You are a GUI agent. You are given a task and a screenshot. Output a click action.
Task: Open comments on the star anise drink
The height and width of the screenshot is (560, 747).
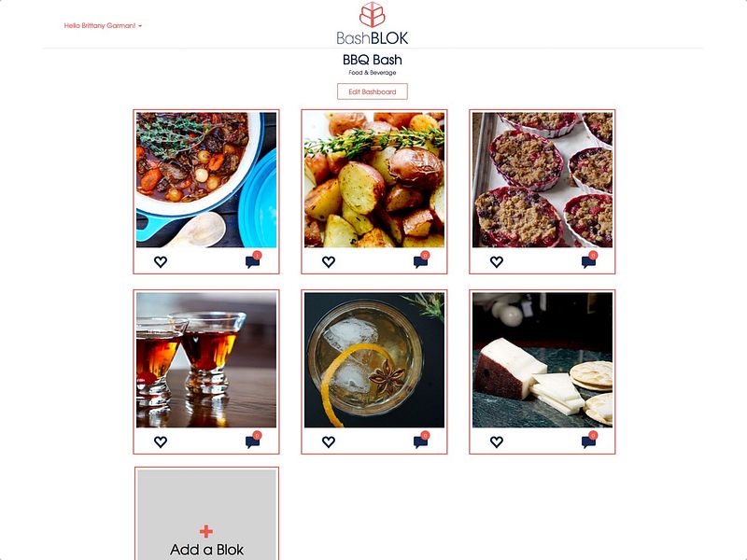point(421,441)
